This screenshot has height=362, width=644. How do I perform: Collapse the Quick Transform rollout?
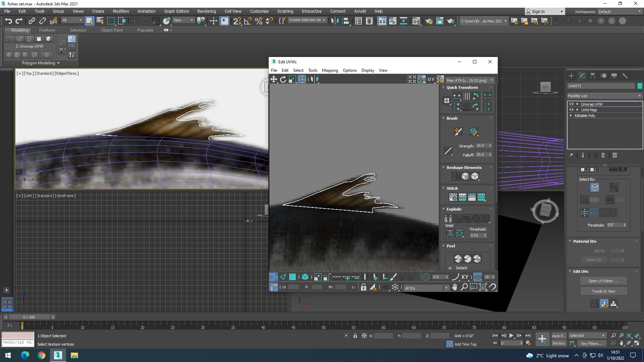tap(443, 87)
